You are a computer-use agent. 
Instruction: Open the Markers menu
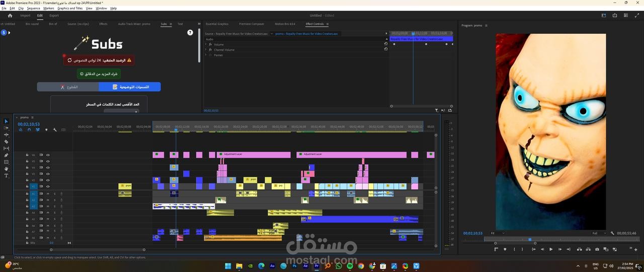49,8
